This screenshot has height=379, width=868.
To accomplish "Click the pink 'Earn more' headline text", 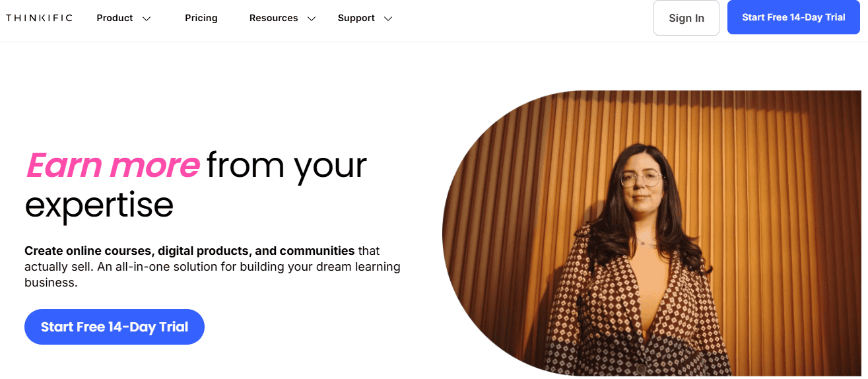I will click(113, 165).
